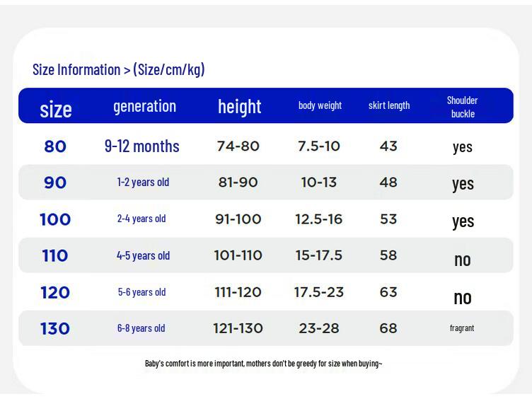The image size is (532, 399).
Task: Select the 'generation' column header
Action: [x=144, y=107]
